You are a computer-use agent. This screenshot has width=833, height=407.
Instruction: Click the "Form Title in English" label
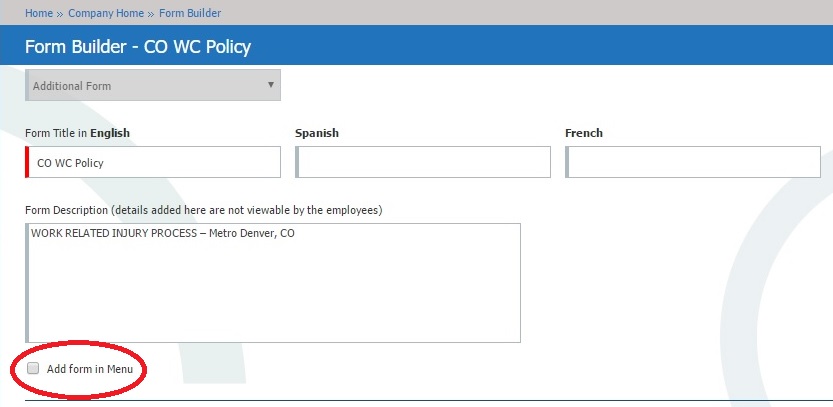(78, 133)
